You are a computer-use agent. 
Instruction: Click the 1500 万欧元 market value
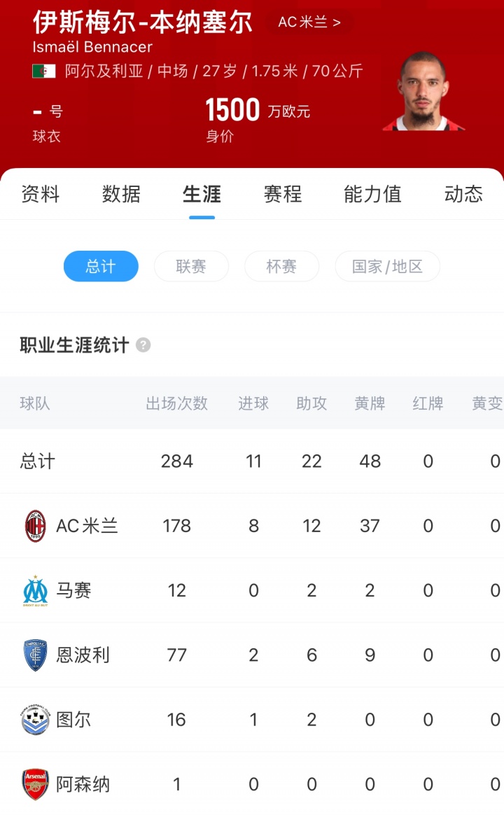tap(257, 111)
